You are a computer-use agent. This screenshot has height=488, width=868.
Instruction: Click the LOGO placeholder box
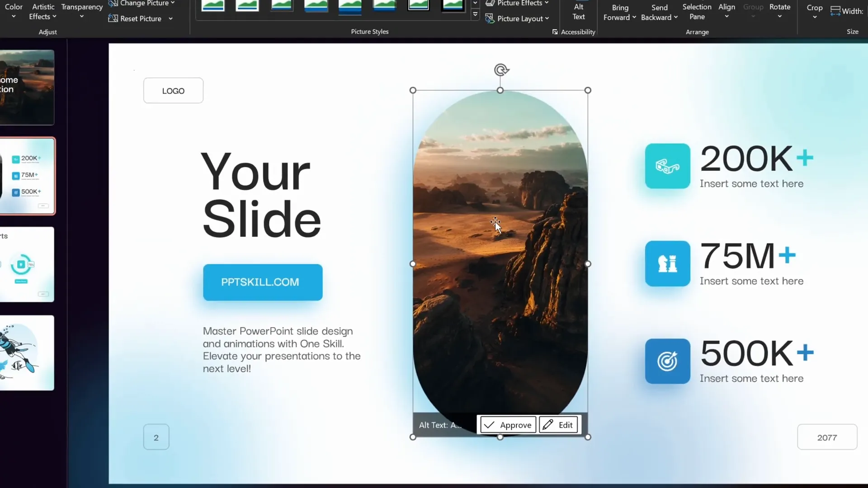tap(173, 91)
